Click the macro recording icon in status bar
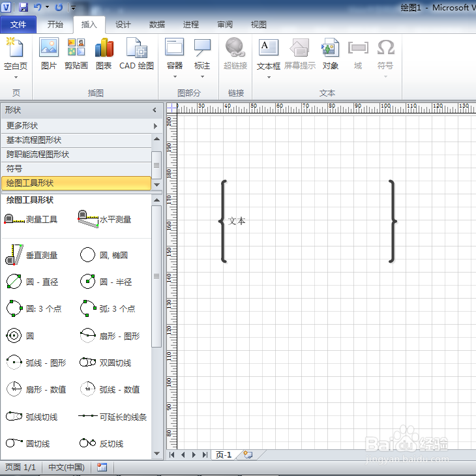This screenshot has width=476, height=476. (102, 467)
